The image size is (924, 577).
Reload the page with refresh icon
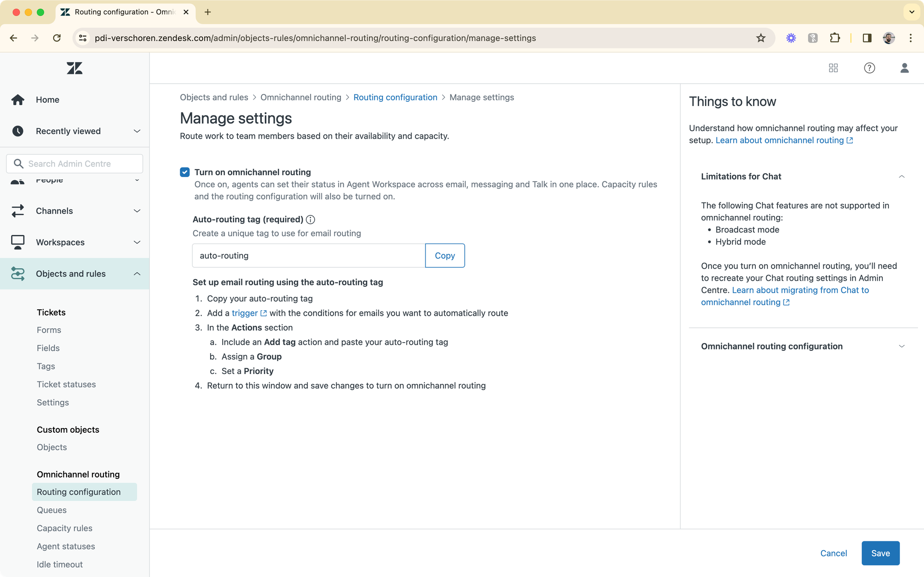(x=57, y=38)
